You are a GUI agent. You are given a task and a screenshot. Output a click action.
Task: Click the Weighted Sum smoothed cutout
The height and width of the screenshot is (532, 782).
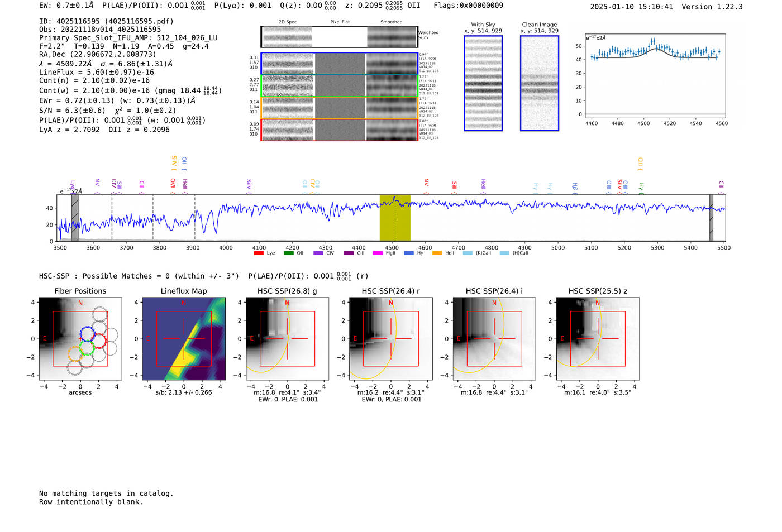click(392, 37)
